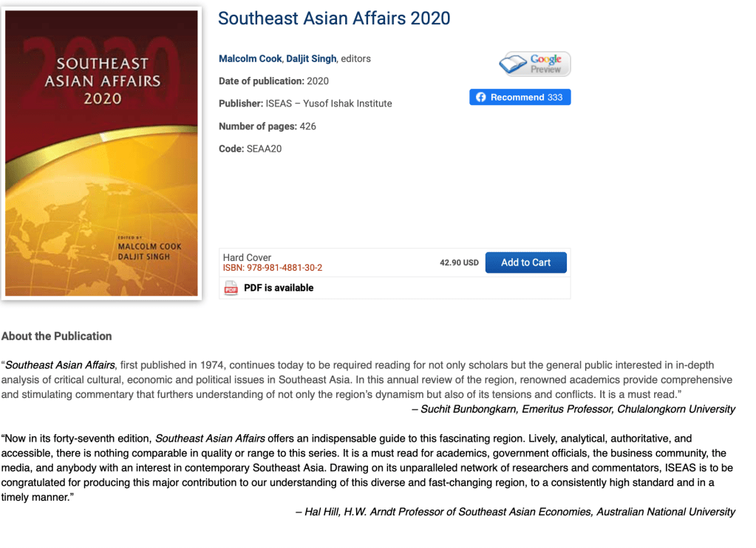756x548 pixels.
Task: Click the Number of pages 426 line
Action: tap(268, 126)
